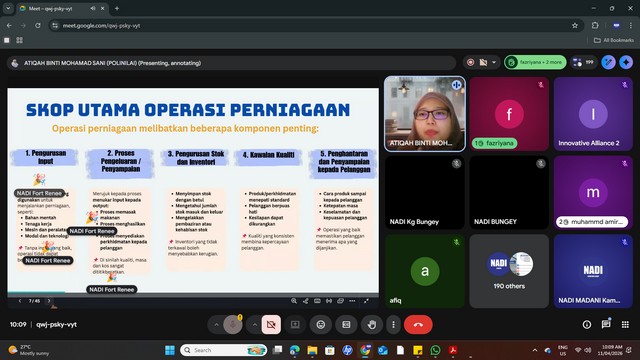The image size is (640, 360).
Task: Go to next slide arrow
Action: pyautogui.click(x=49, y=301)
